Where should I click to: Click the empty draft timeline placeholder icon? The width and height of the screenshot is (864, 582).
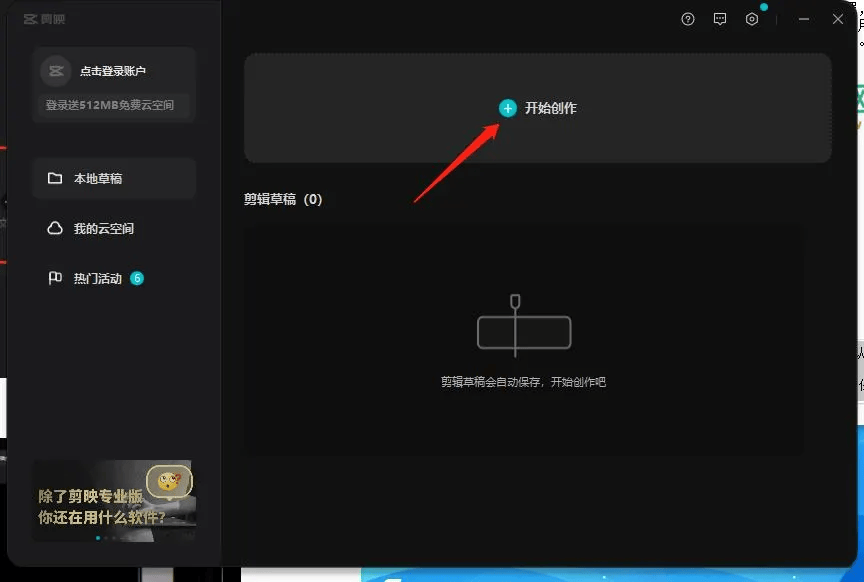click(523, 327)
